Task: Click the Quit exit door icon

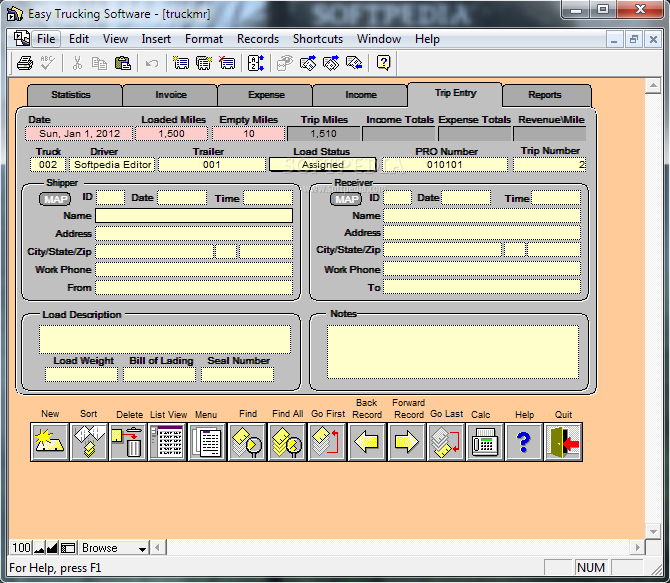Action: click(563, 442)
